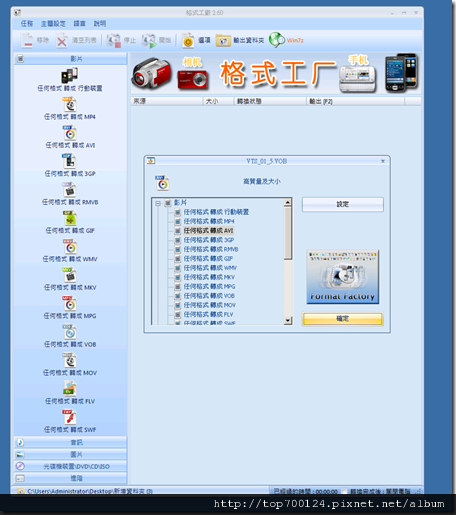Click the 轉換狀態 column header

pos(270,101)
